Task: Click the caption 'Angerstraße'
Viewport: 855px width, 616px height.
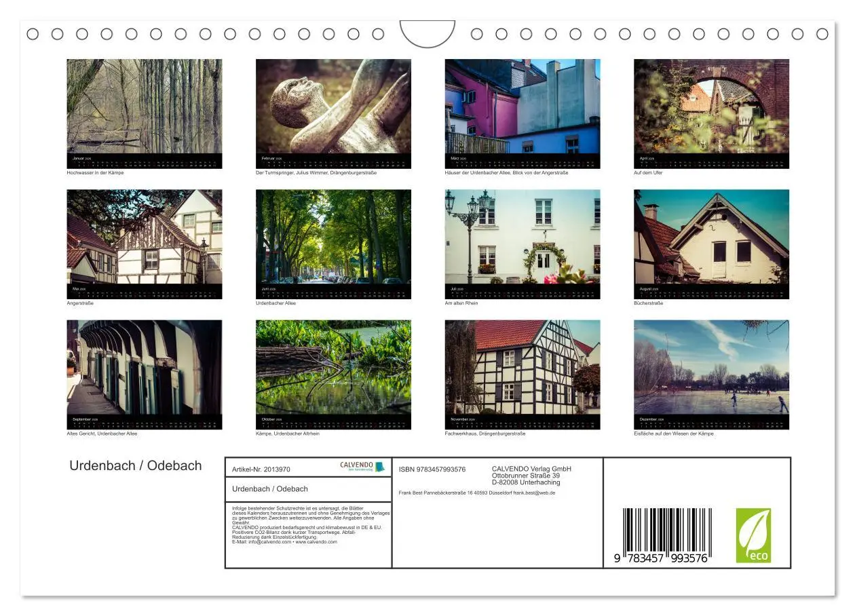Action: [x=80, y=303]
